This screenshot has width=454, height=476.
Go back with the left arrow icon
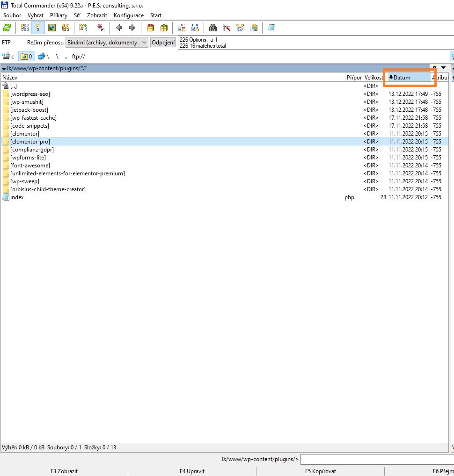click(119, 28)
